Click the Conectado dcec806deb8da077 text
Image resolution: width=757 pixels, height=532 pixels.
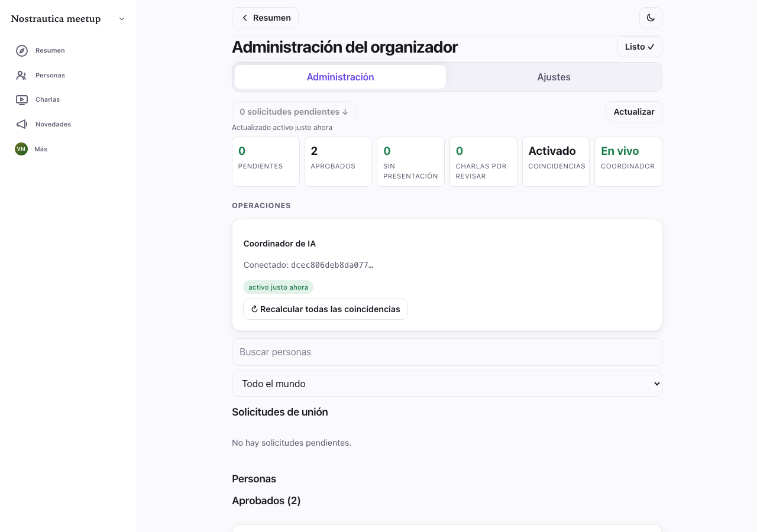[308, 265]
